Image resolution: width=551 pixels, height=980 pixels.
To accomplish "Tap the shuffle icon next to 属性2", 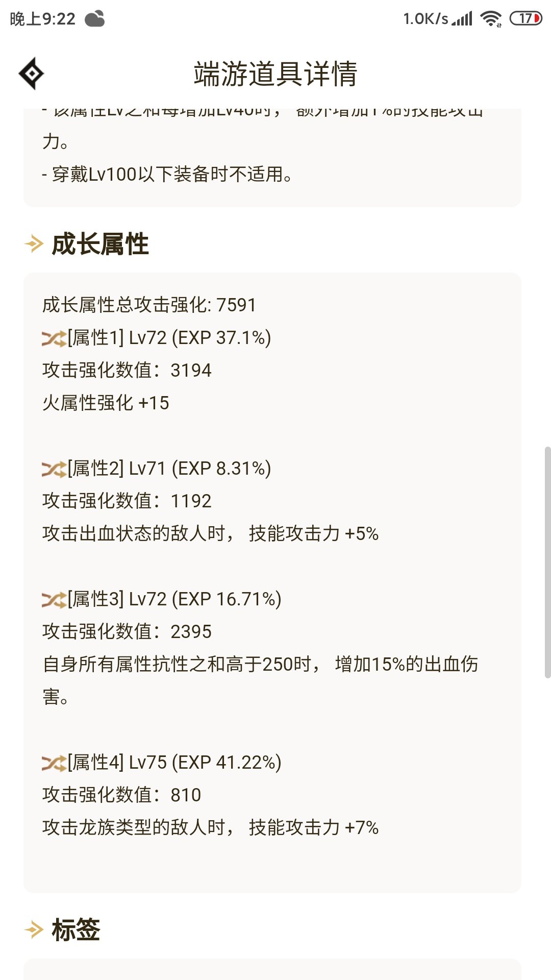I will (x=54, y=469).
